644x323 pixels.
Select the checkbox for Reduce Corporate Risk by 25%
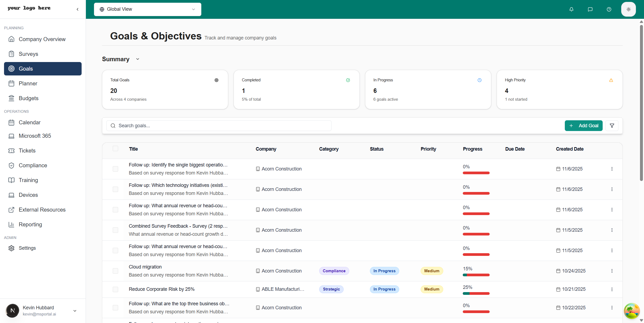[115, 289]
